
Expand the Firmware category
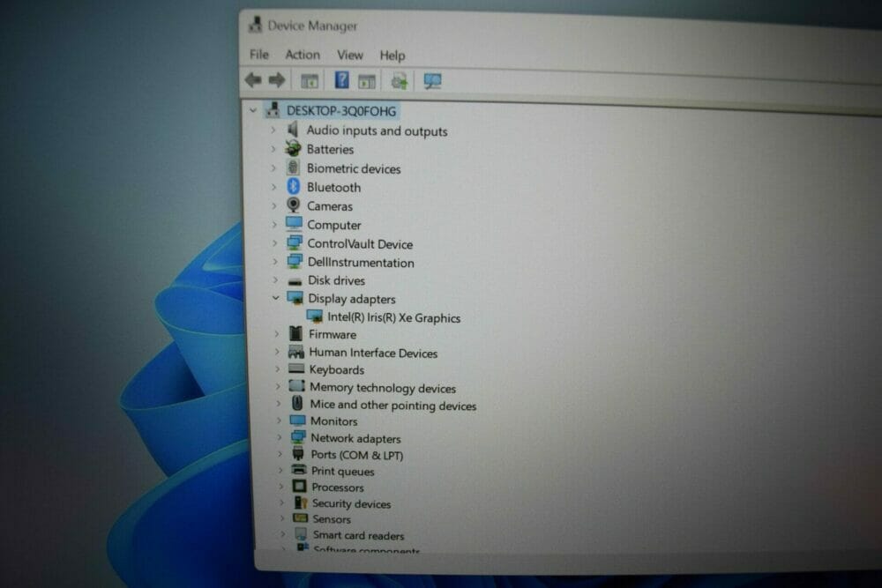pyautogui.click(x=276, y=334)
